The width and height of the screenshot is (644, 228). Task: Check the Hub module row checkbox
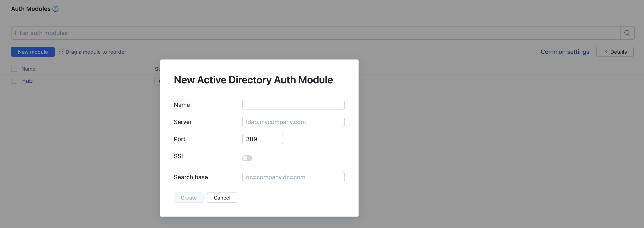point(14,81)
